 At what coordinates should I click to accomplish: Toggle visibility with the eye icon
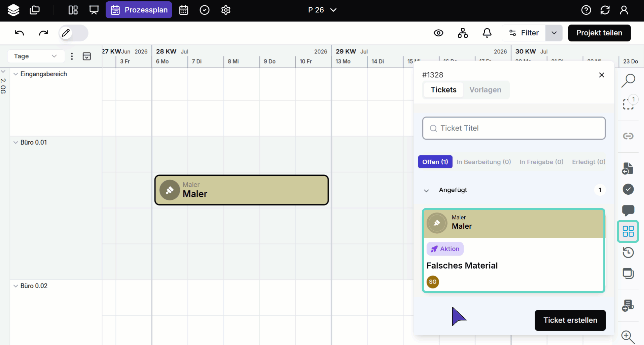[x=438, y=33]
